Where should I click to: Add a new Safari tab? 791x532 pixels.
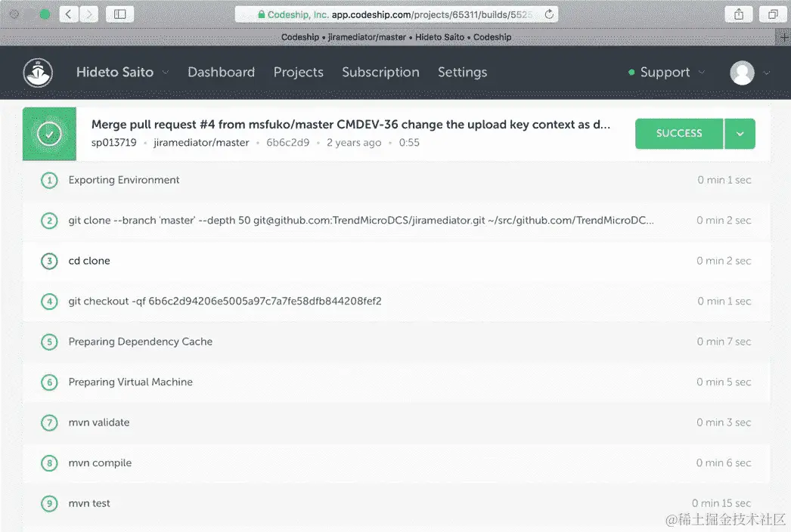point(783,37)
